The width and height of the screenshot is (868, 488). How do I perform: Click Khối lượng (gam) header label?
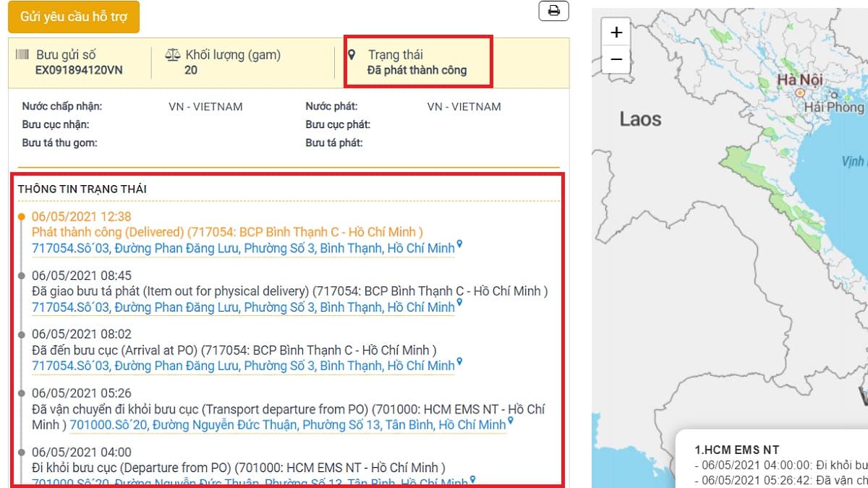233,54
